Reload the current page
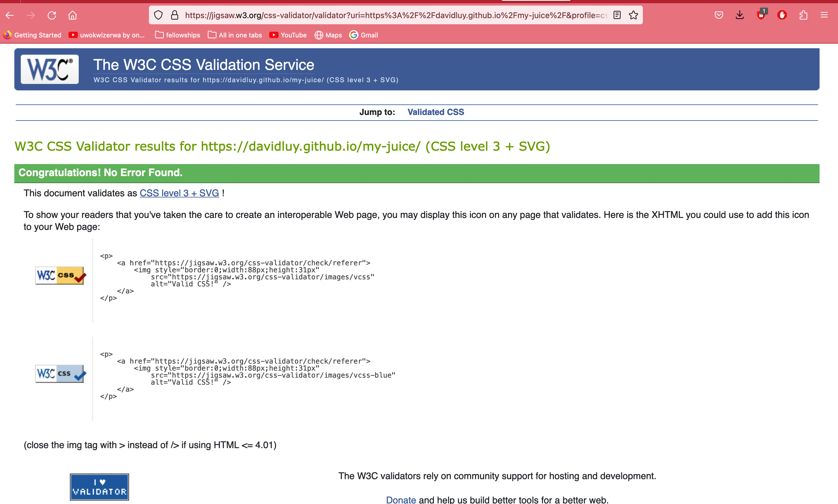 coord(51,15)
